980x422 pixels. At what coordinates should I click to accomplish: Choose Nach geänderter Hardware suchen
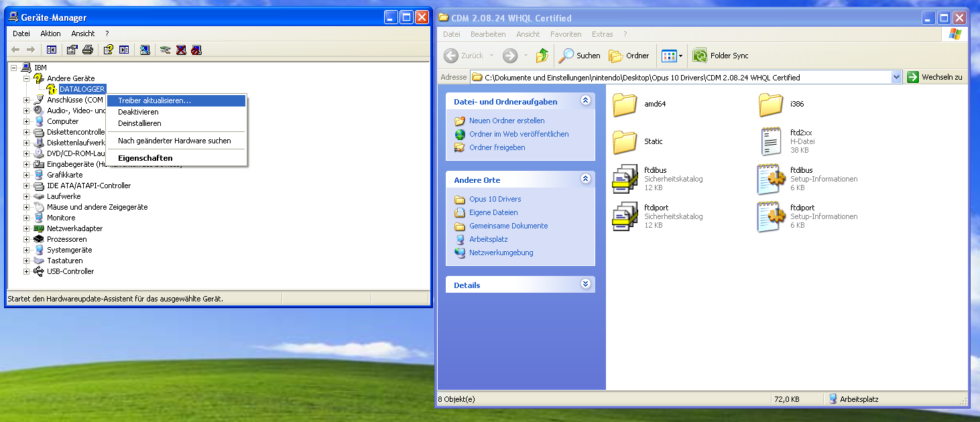click(176, 141)
